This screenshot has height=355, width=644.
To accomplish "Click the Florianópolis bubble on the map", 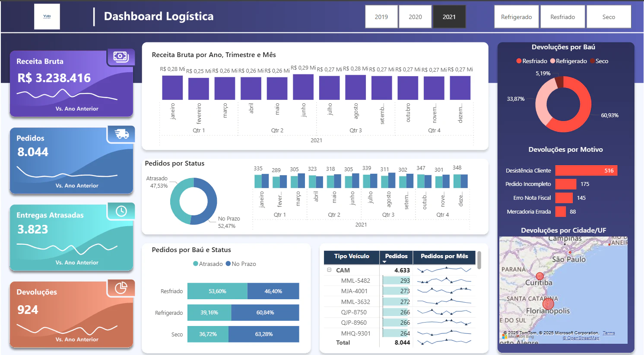I will 548,304.
